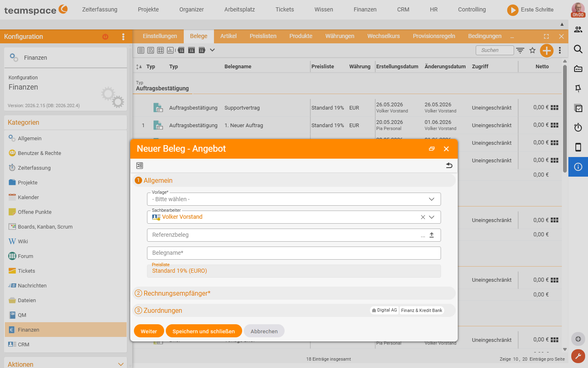Select Benutzer & Rechte category
588x368 pixels.
pyautogui.click(x=66, y=153)
